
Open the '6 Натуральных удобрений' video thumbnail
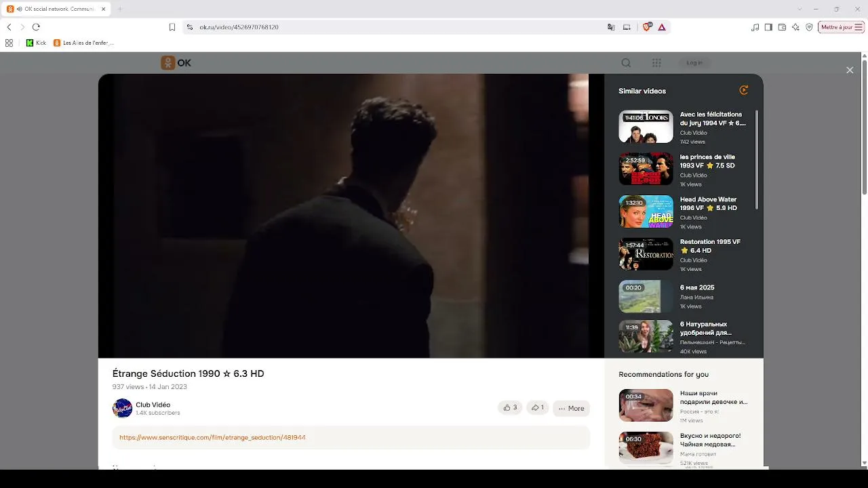[x=646, y=337]
